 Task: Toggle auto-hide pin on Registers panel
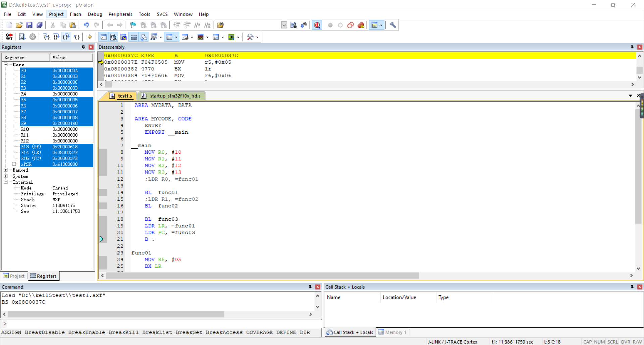83,47
